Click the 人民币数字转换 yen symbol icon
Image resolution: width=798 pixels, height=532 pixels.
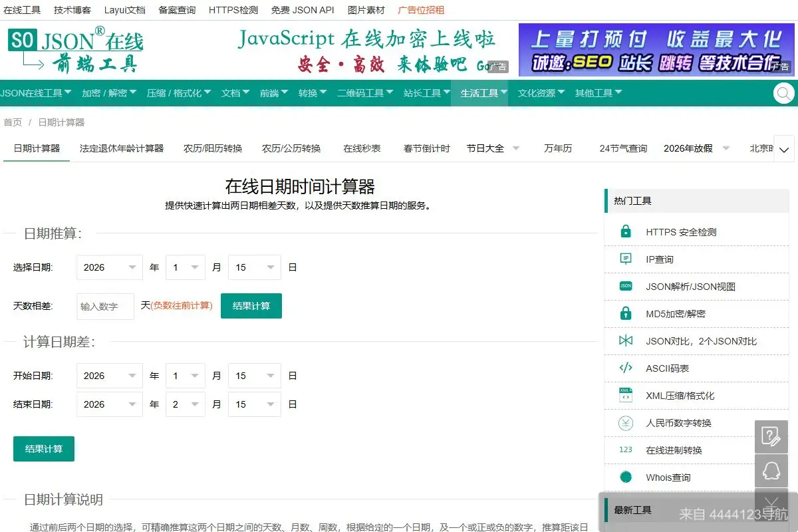tap(625, 422)
